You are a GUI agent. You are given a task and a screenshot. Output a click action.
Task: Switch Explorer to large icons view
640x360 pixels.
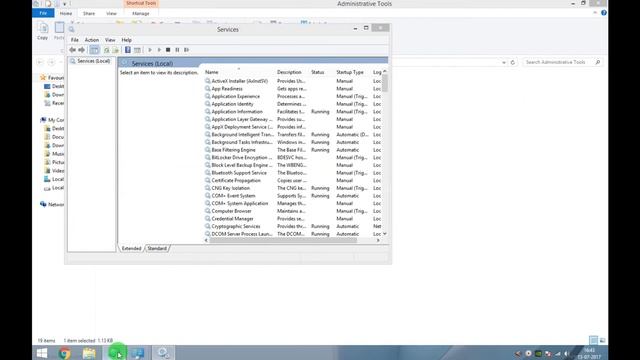point(602,340)
